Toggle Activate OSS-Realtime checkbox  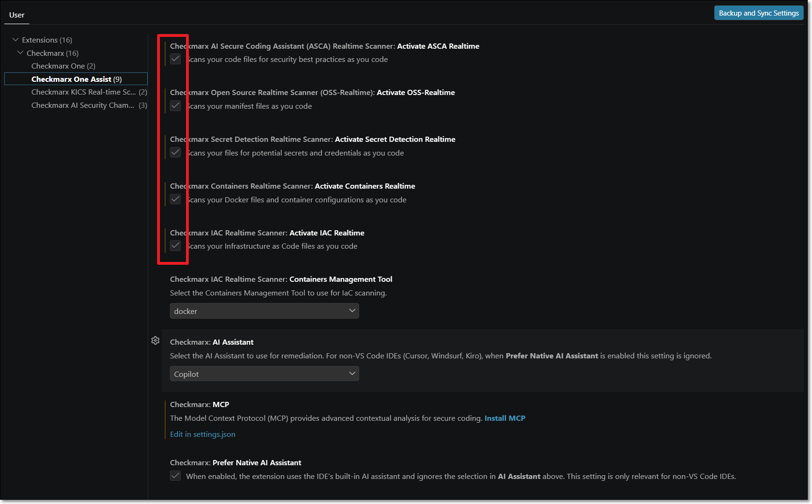pos(176,106)
